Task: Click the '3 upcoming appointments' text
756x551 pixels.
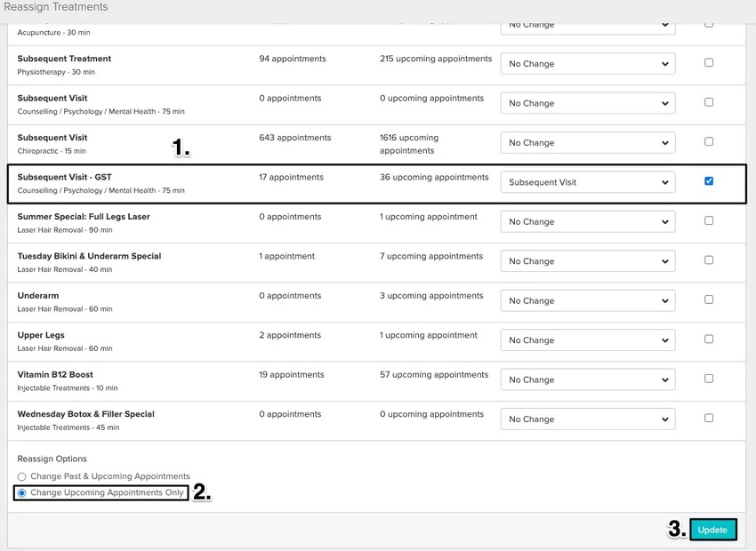Action: pyautogui.click(x=431, y=296)
